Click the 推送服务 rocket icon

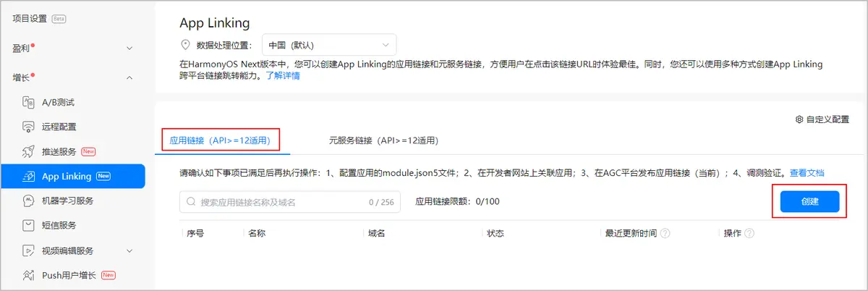point(29,152)
